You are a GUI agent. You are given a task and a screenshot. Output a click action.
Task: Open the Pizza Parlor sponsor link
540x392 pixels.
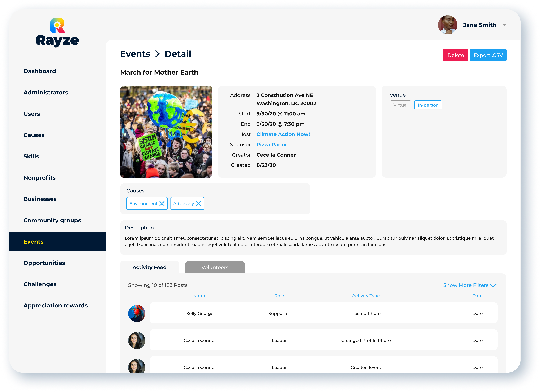[272, 145]
